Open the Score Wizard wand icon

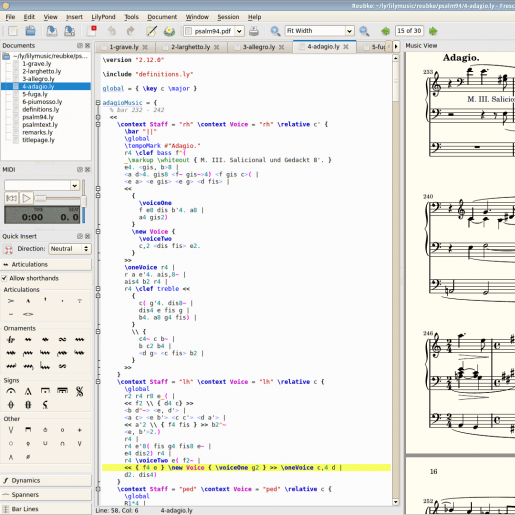152,31
